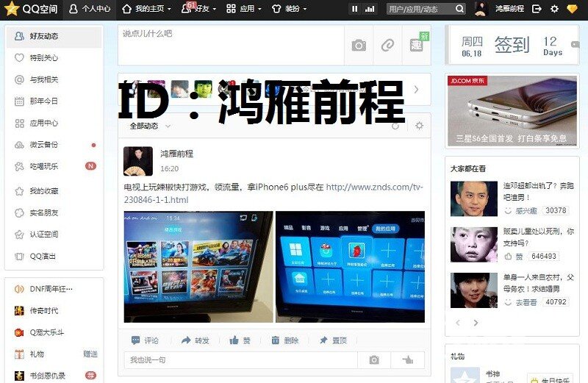This screenshot has height=383, width=588.
Task: Pin the post using 置顶
Action: pyautogui.click(x=332, y=340)
